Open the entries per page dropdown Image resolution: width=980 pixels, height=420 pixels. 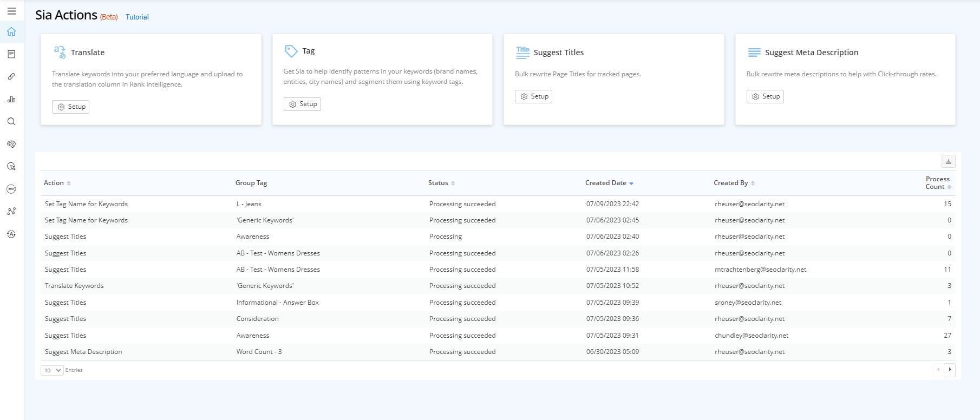tap(52, 370)
